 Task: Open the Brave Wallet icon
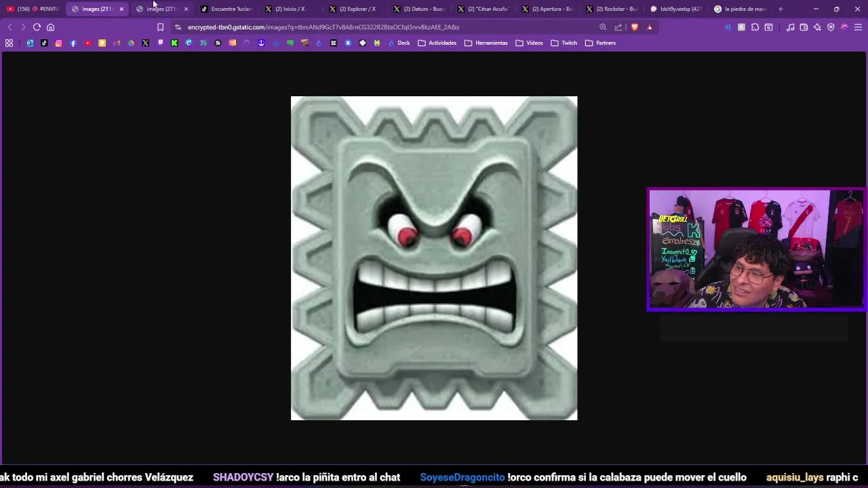click(x=804, y=27)
